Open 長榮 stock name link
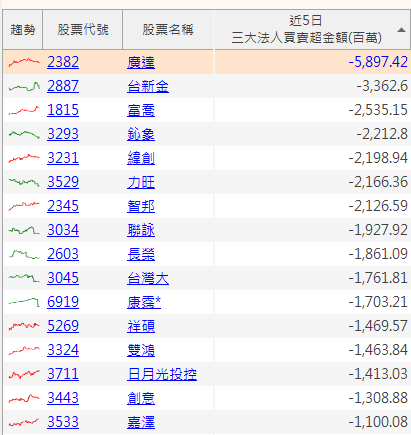411x435 pixels. pos(141,254)
